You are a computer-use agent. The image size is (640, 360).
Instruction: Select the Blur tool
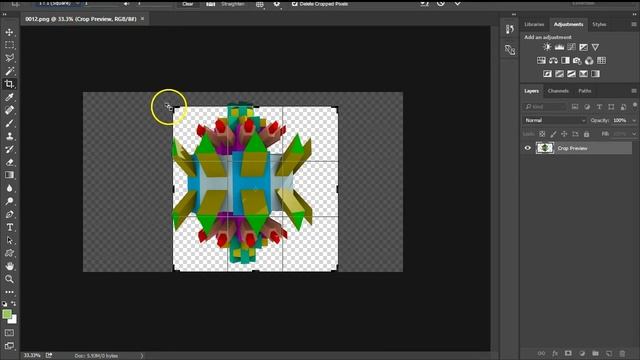9,188
